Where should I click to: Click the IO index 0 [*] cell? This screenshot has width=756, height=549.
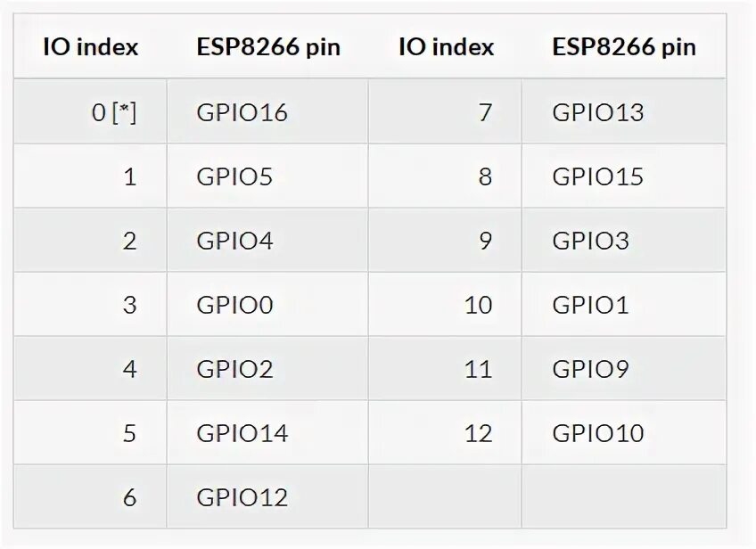(x=90, y=111)
